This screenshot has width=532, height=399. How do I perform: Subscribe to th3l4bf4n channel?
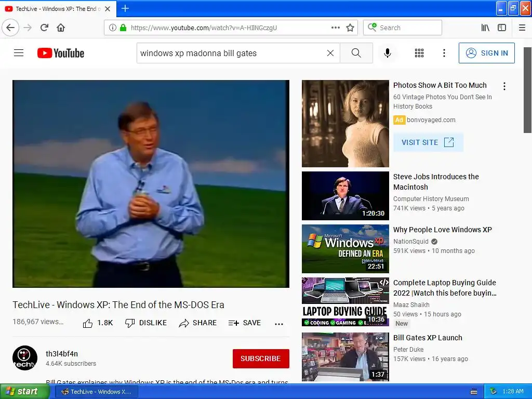coord(261,358)
